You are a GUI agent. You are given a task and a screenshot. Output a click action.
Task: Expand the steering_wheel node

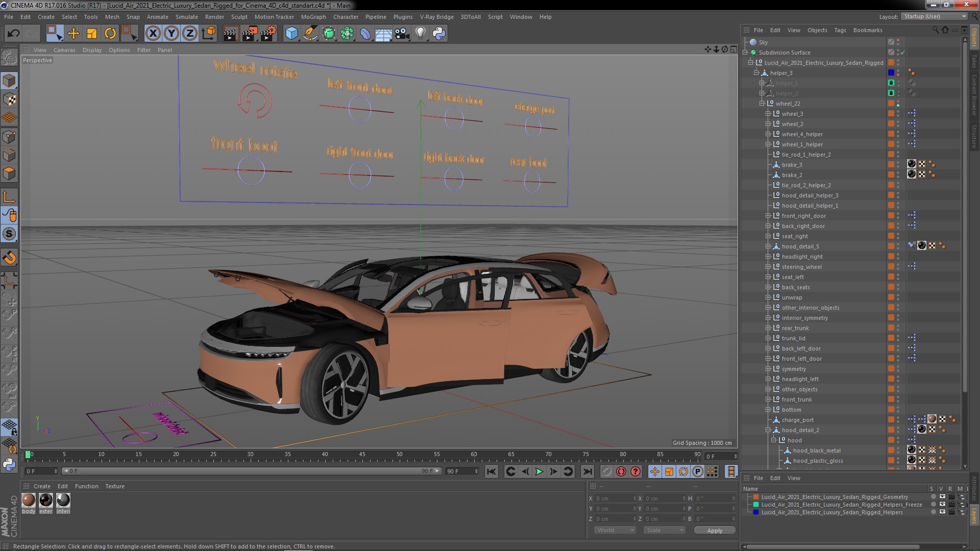click(768, 267)
